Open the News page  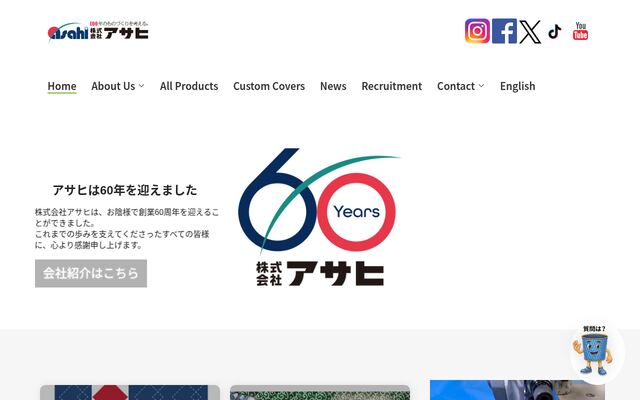[x=333, y=86]
